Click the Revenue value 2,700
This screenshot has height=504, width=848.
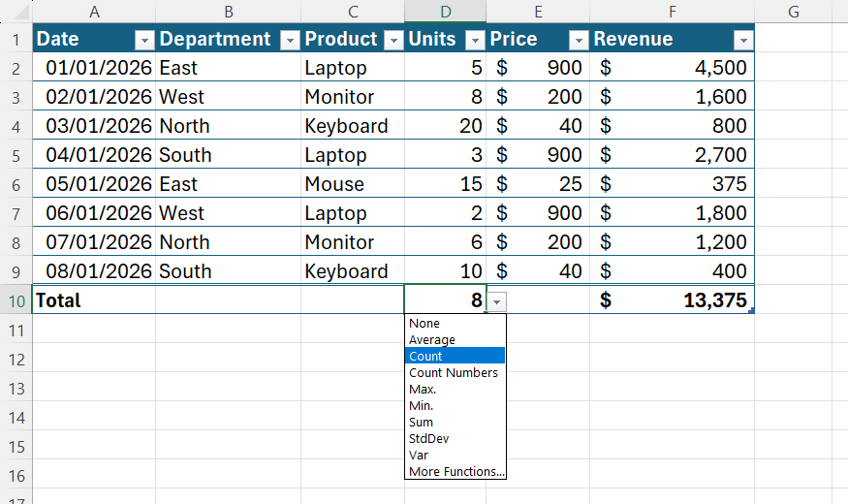(x=673, y=155)
